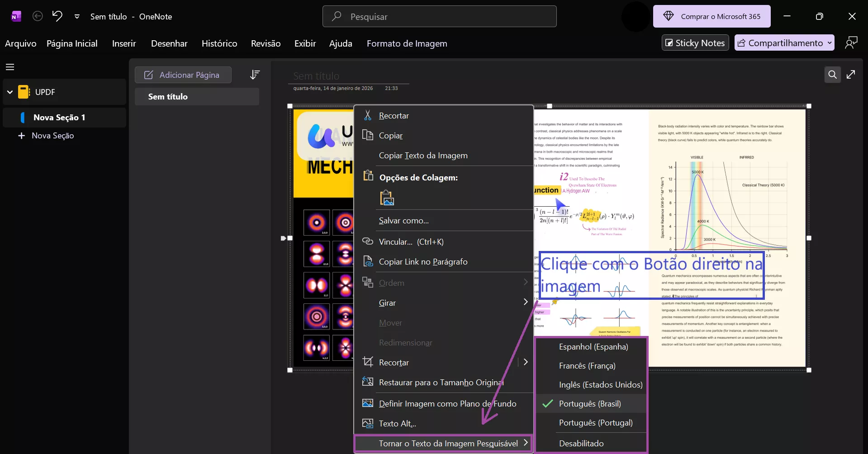Click the paste picture option icon
Screen dimensions: 868x454
387,198
